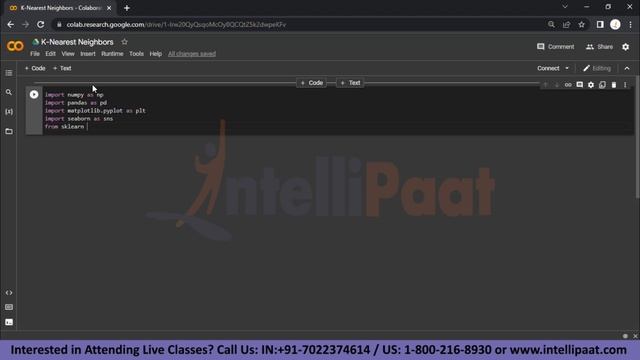The width and height of the screenshot is (640, 360).
Task: Copy link to cell icon
Action: tap(568, 85)
